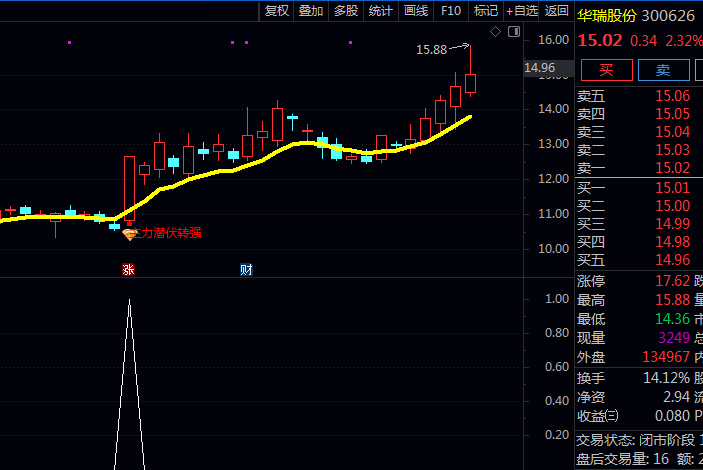The width and height of the screenshot is (703, 470).
Task: Click the 涨 limit-up marker below chart
Action: (x=128, y=270)
